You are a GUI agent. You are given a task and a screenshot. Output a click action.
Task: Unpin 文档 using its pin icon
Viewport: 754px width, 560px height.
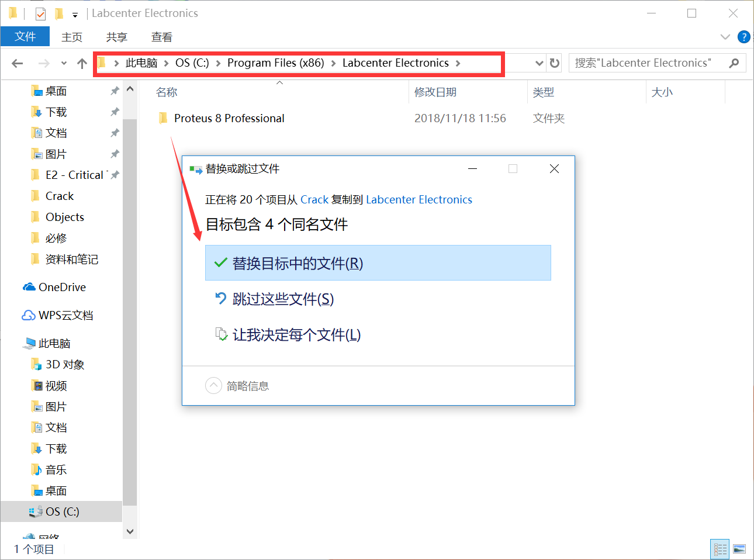(115, 133)
